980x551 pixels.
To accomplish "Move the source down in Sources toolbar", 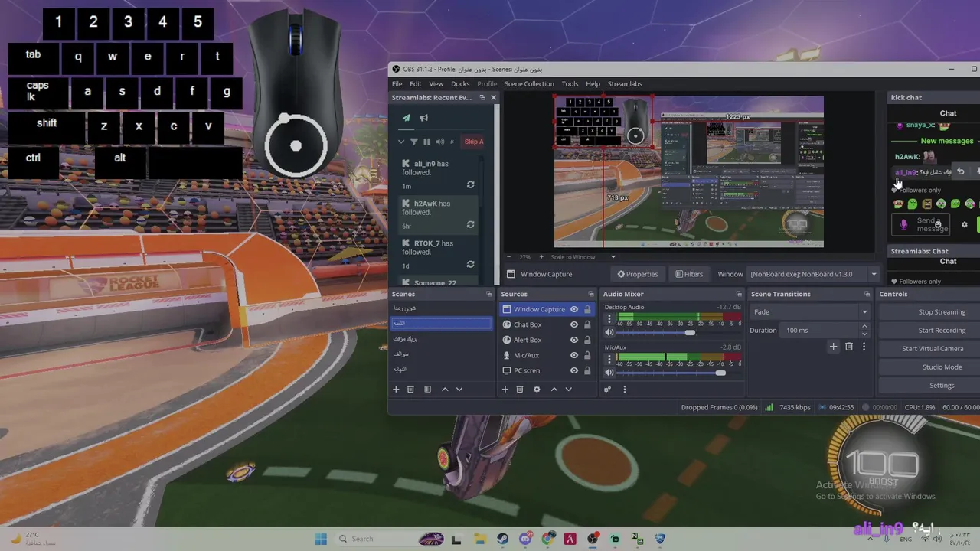I will point(569,390).
